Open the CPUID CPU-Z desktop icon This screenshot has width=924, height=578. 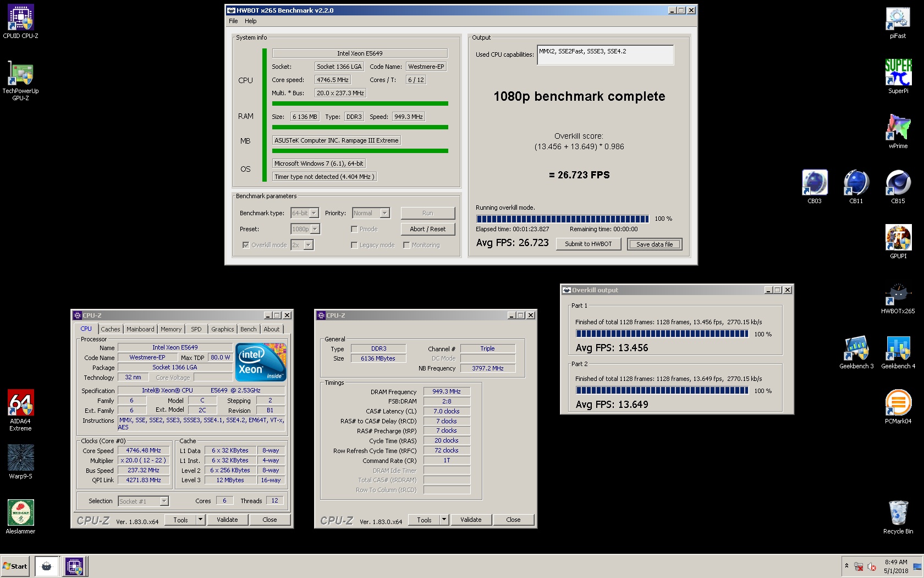coord(20,22)
